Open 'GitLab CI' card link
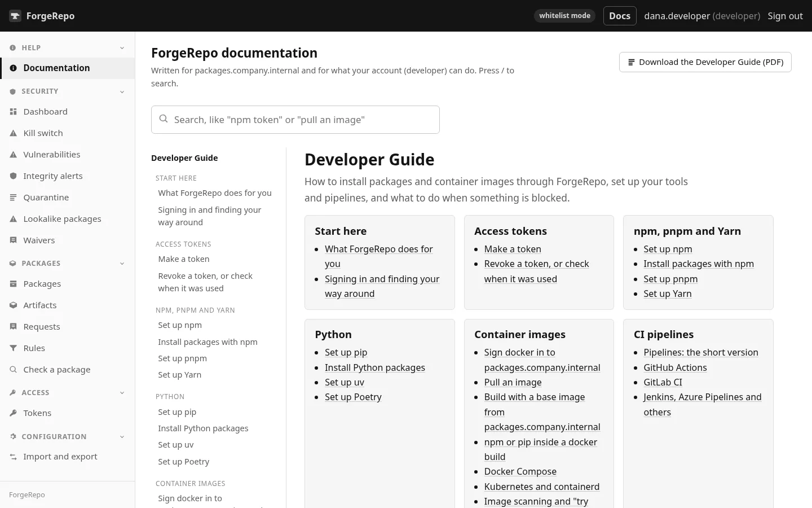This screenshot has width=812, height=508. click(x=663, y=382)
